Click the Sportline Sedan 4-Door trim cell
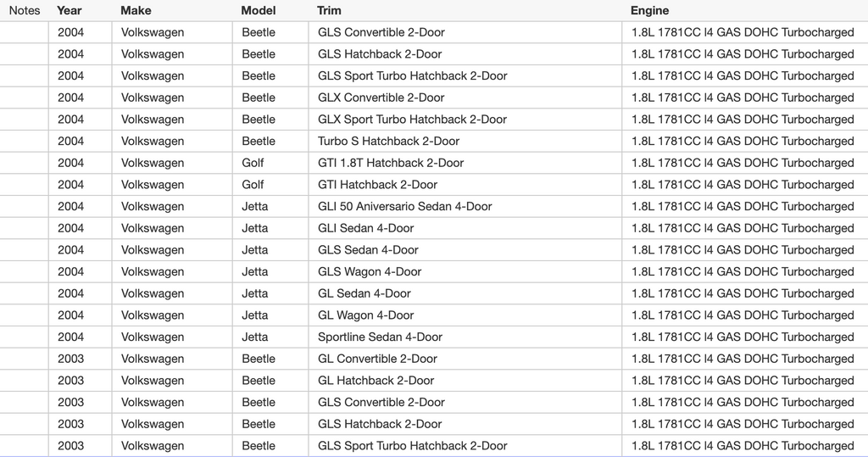The image size is (868, 457). click(x=380, y=337)
